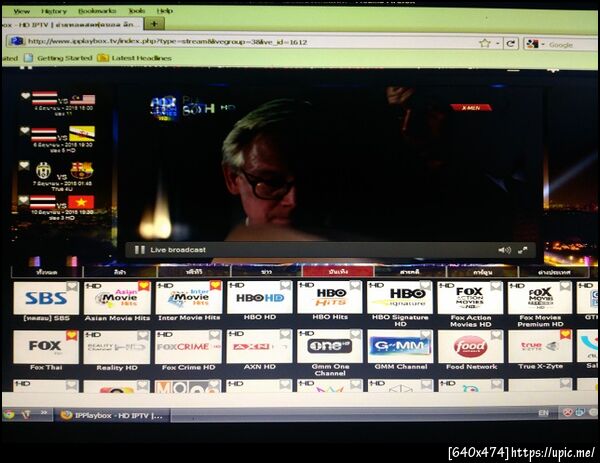
Task: Click the Chrome icon in the taskbar
Action: tap(9, 414)
